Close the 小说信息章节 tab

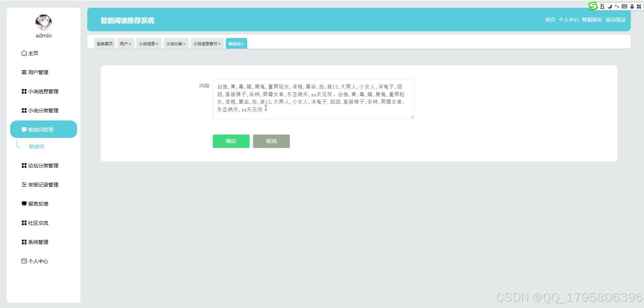(219, 44)
